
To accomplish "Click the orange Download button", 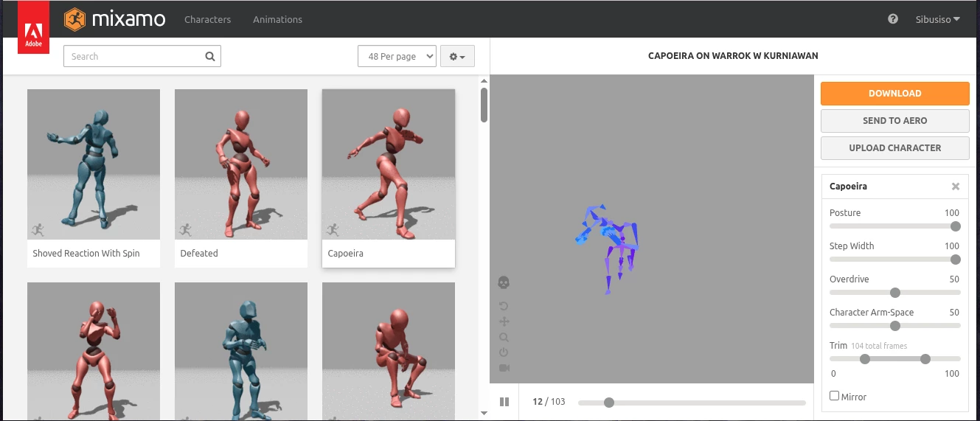I will [x=895, y=93].
